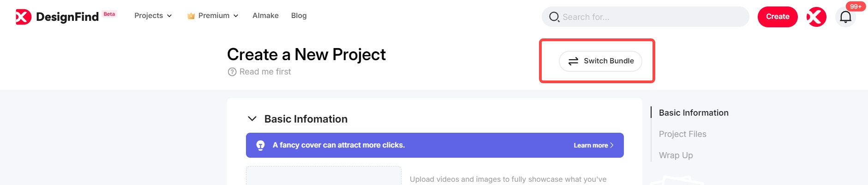Viewport: 868px width, 185px height.
Task: Click the lightbulb icon in the banner
Action: click(x=261, y=145)
